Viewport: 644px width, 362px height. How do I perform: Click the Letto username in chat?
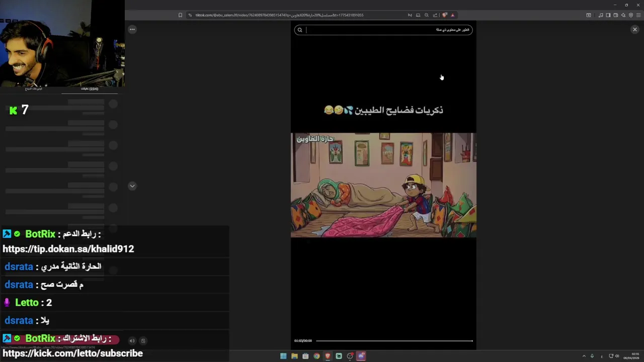(x=27, y=302)
